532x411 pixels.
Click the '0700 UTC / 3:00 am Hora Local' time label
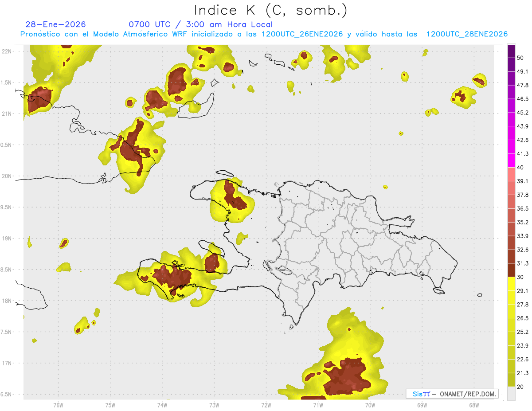(201, 24)
